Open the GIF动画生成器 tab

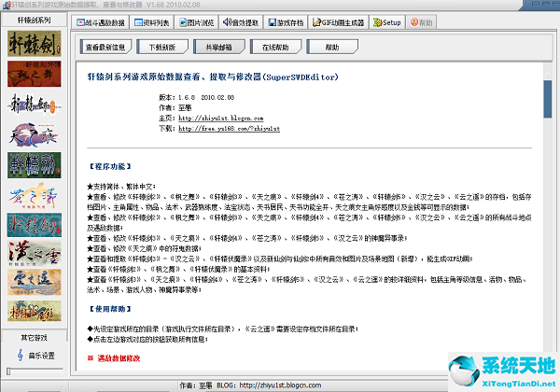[338, 22]
